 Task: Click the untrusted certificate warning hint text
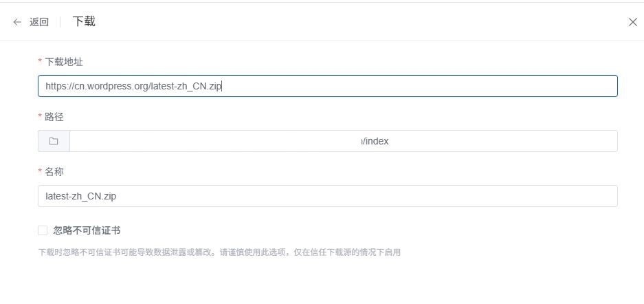click(219, 252)
